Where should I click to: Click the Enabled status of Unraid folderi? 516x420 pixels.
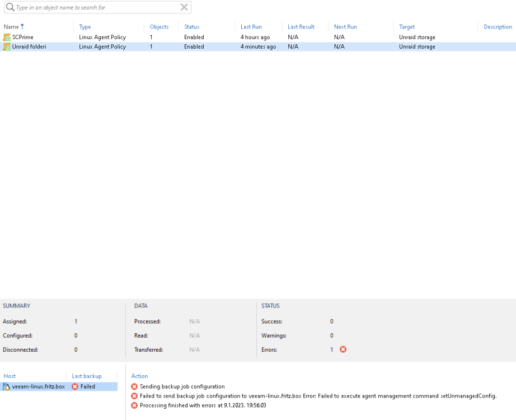194,47
